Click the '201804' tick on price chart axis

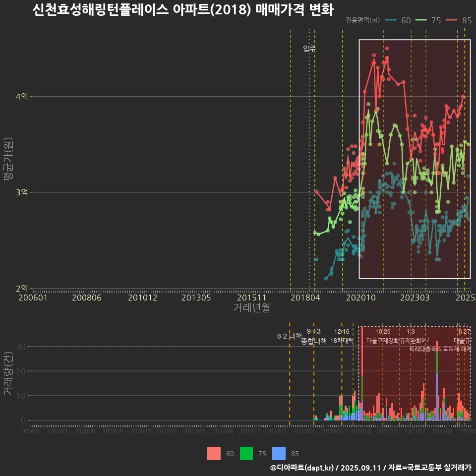click(x=305, y=297)
